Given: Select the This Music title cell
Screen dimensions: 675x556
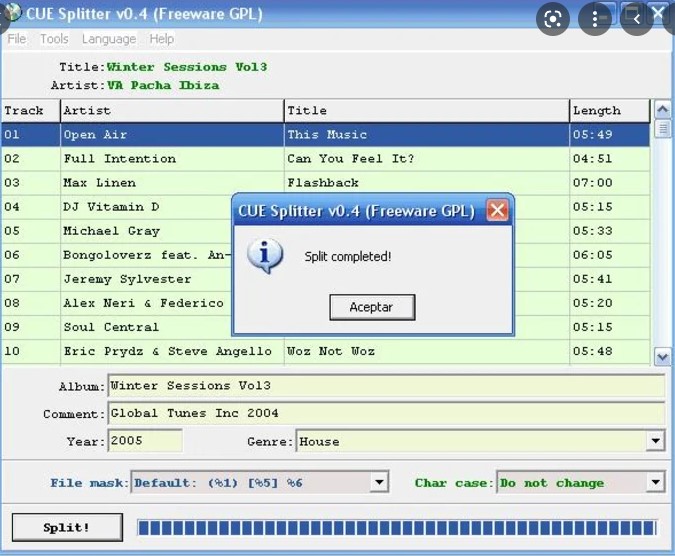Looking at the screenshot, I should click(x=427, y=135).
